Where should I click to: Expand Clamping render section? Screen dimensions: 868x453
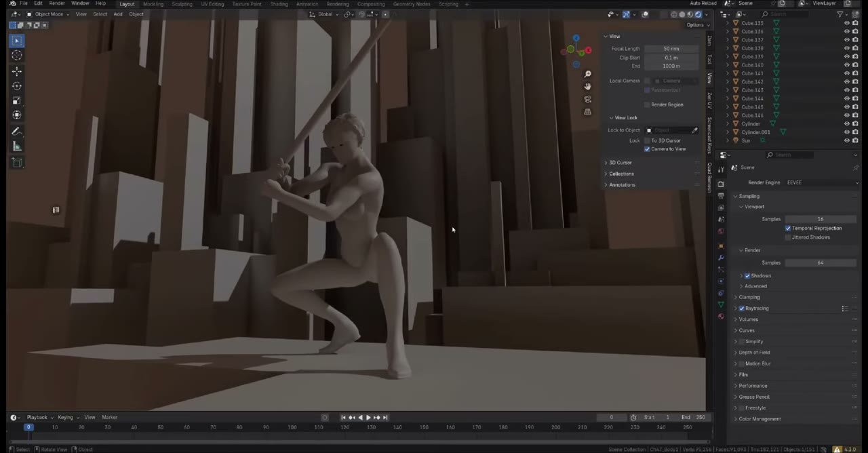pyautogui.click(x=749, y=297)
